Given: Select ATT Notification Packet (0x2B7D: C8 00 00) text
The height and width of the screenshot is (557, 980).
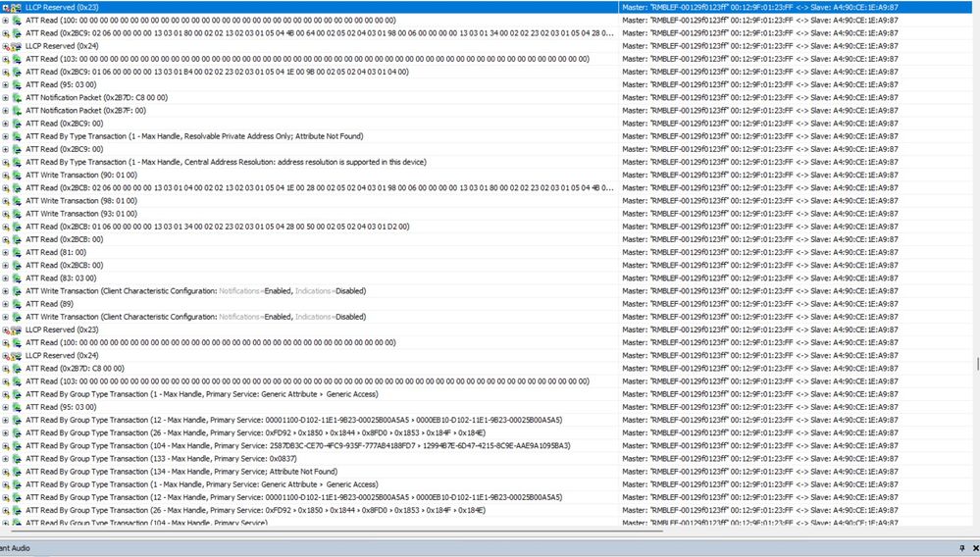Looking at the screenshot, I should pos(96,97).
